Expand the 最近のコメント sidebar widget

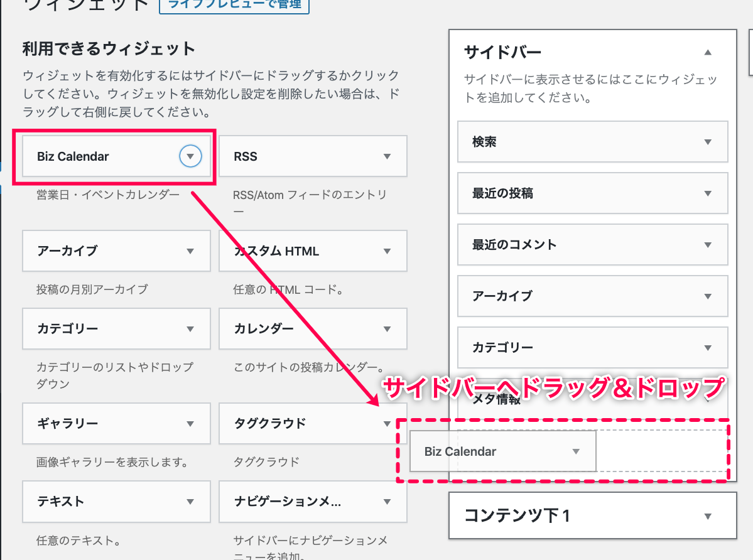[x=708, y=245]
